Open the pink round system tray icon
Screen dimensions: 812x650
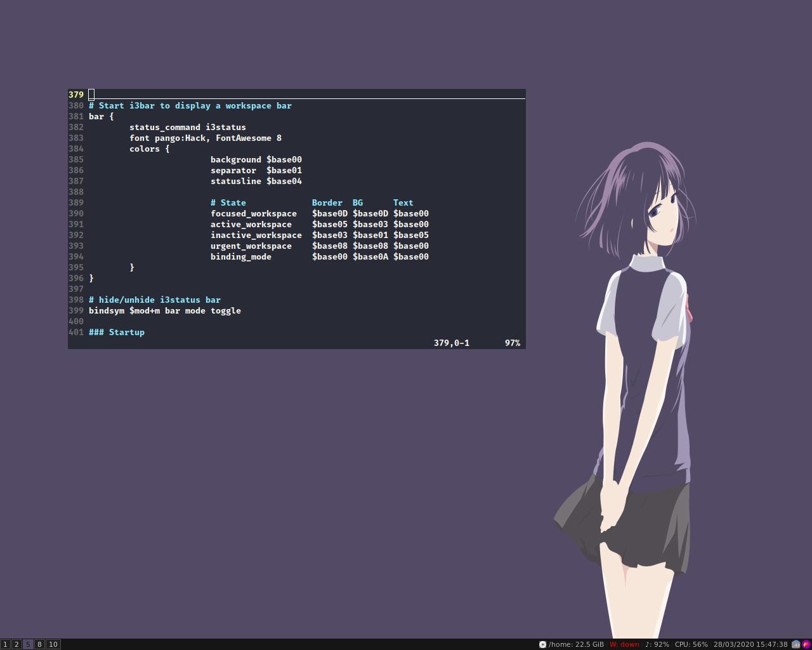point(806,644)
